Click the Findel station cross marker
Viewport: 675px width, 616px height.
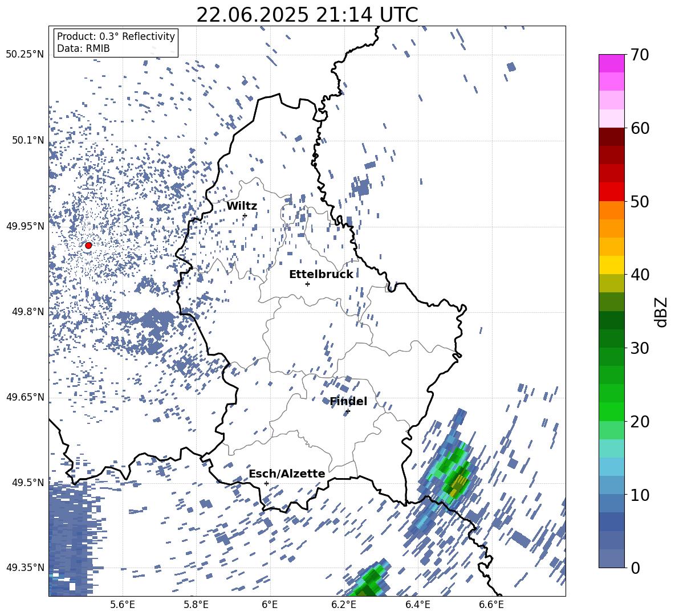tap(348, 411)
